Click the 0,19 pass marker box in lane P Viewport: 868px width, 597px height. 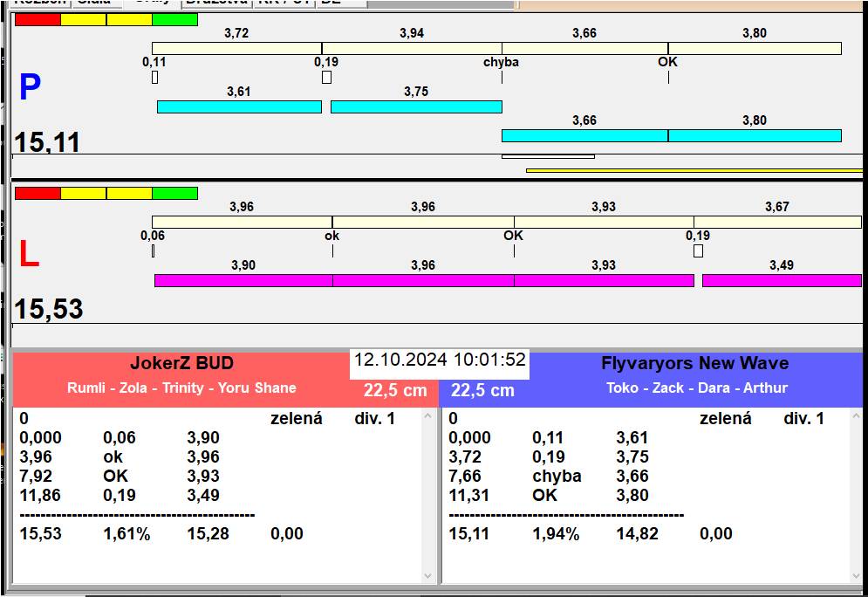tap(326, 77)
